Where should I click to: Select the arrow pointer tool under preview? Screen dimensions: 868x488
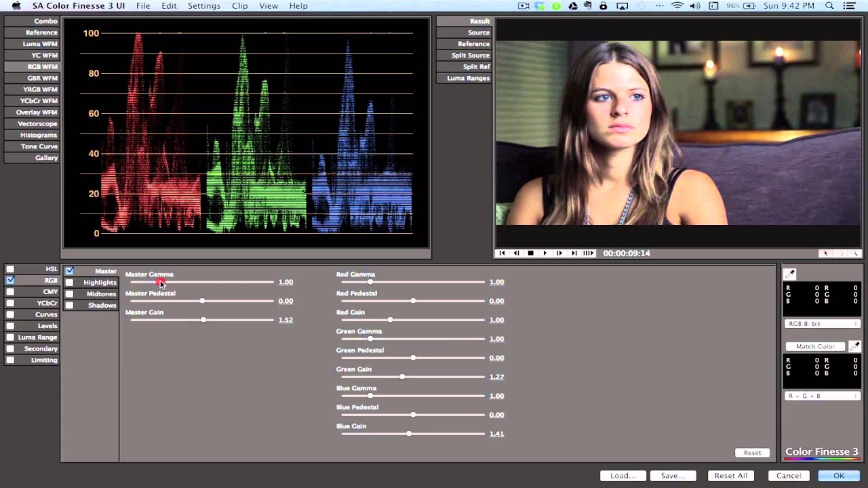point(825,253)
